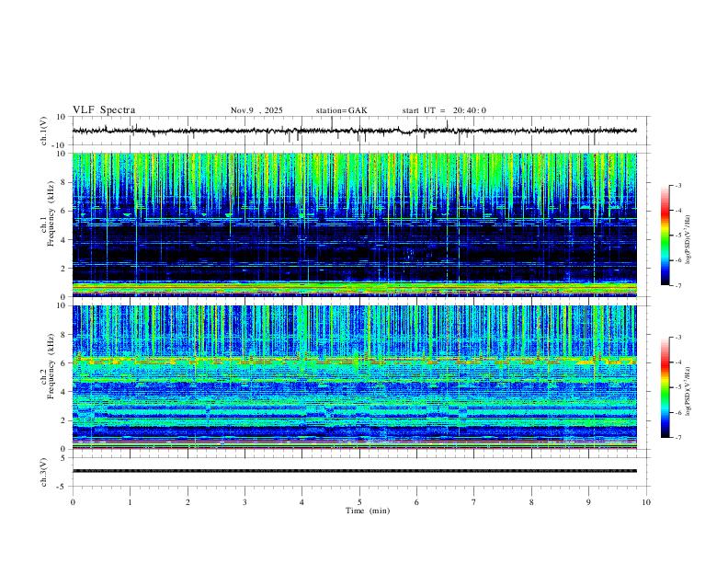
Task: Select the "start UT = 20:40:0" text
Action: [444, 110]
